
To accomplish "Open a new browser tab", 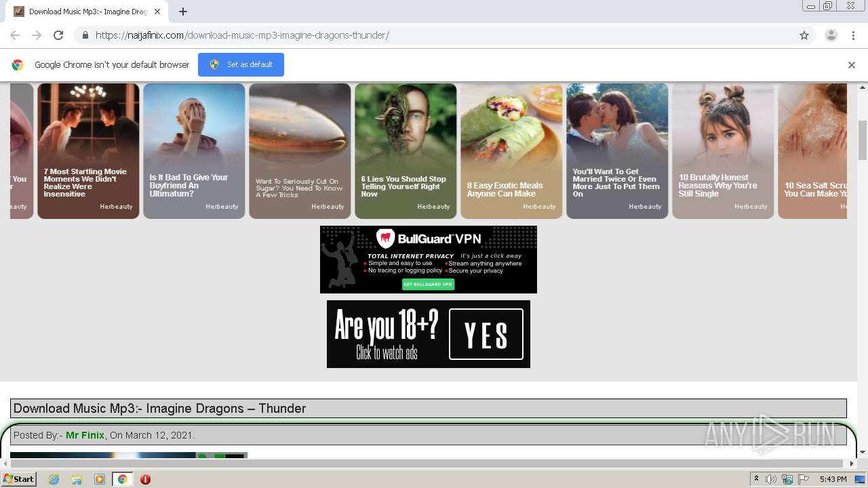I will click(x=183, y=12).
